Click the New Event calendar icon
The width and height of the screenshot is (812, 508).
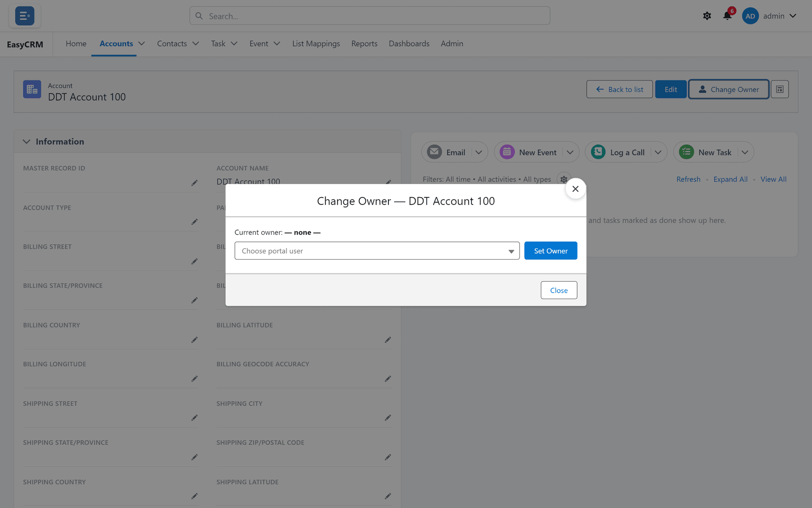507,152
